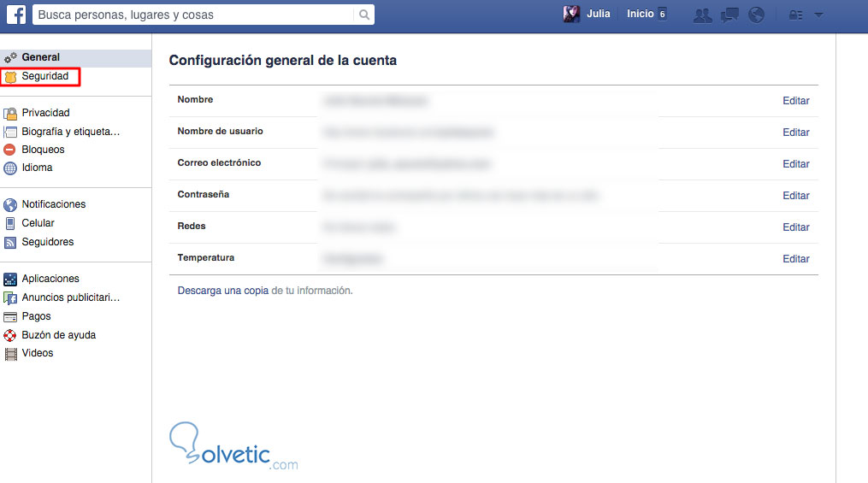Click the Nombre de usuario label
Viewport: 868px width, 483px height.
click(x=220, y=131)
